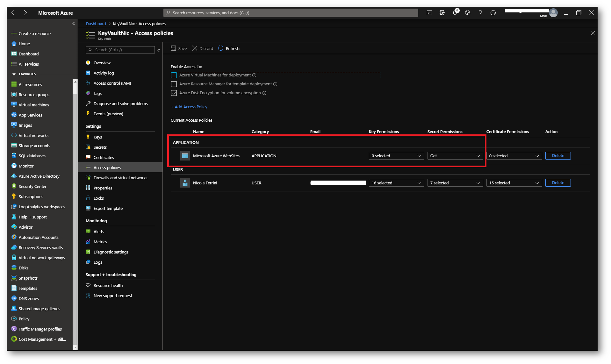
Task: Click the user account avatar
Action: (x=553, y=13)
